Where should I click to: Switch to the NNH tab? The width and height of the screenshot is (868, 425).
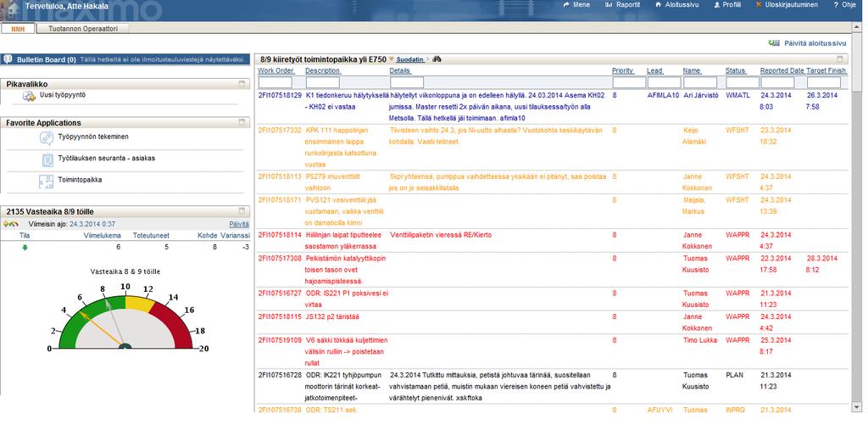click(x=19, y=28)
